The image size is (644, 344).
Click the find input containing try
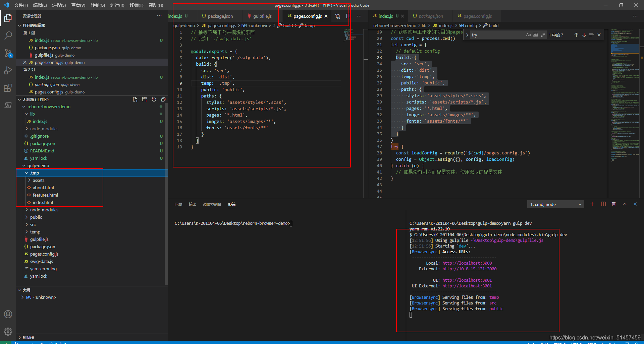point(497,35)
